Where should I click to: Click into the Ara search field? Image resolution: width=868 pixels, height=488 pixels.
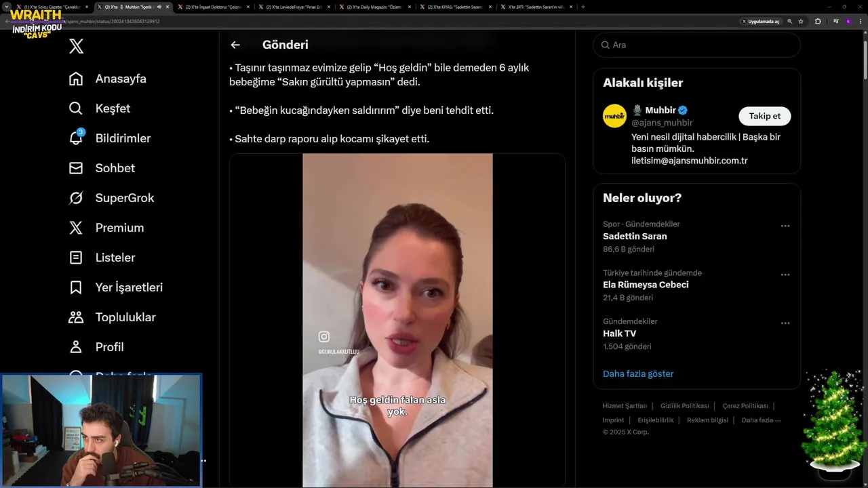[696, 45]
